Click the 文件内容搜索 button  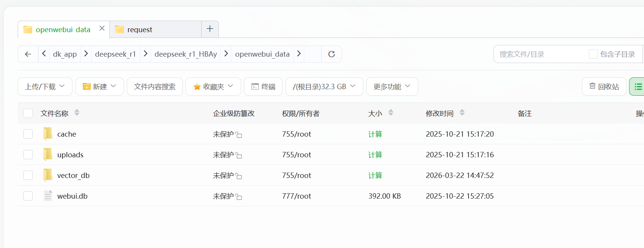[155, 86]
